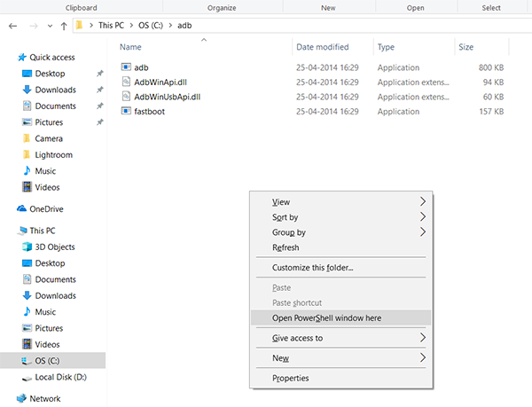The image size is (532, 407).
Task: Open Videos under This PC
Action: tap(47, 344)
